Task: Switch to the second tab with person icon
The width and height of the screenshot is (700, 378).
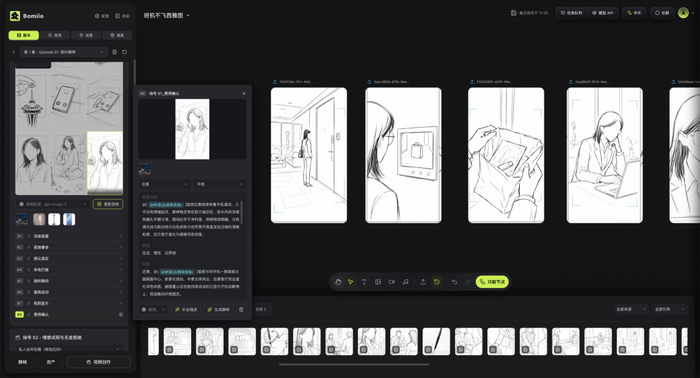Action: (54, 35)
